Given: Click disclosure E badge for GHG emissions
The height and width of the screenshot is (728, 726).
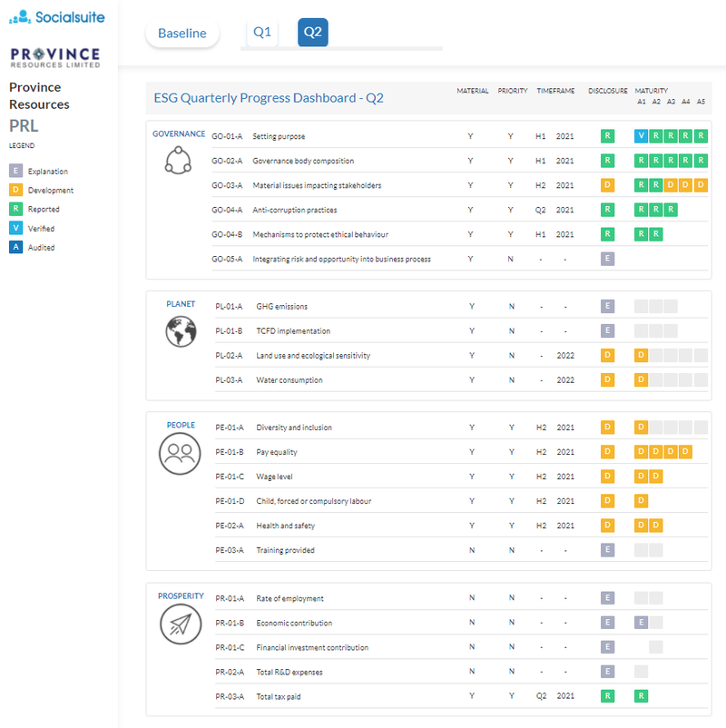Looking at the screenshot, I should (607, 306).
